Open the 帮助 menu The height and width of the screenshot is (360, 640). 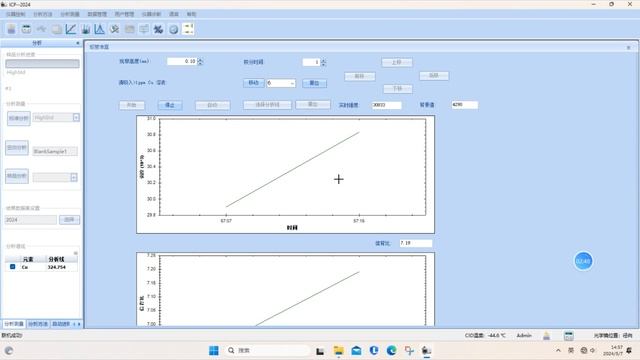pos(191,14)
